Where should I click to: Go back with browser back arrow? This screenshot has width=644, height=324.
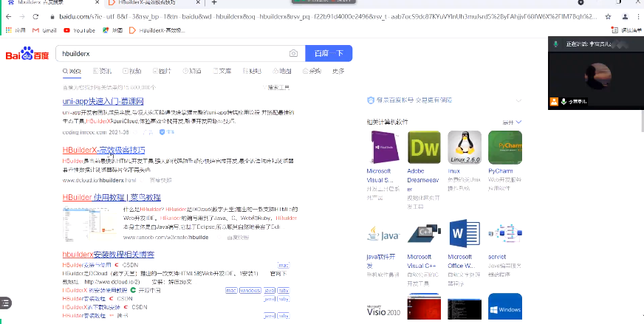[9, 17]
